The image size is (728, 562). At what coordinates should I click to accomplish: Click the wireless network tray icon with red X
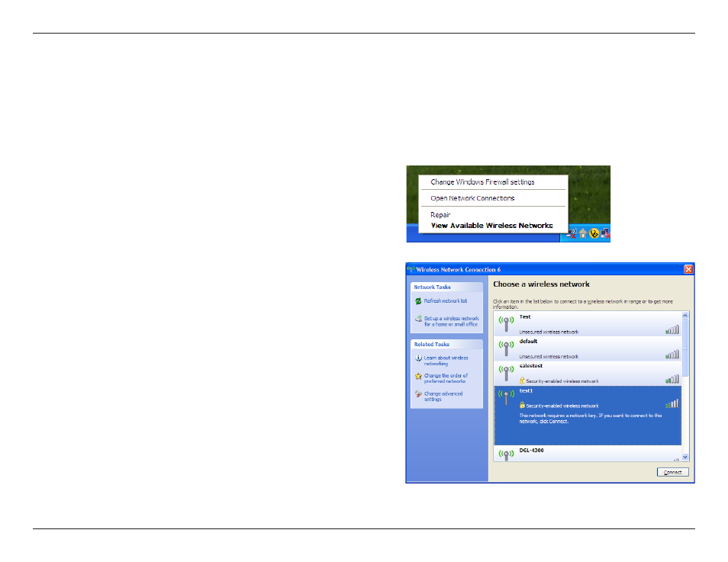pos(572,233)
